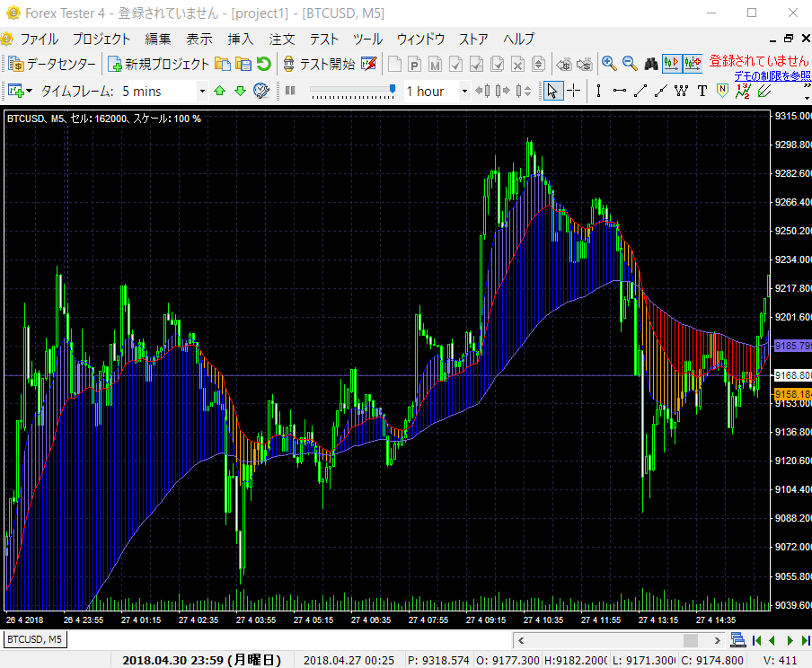Select the N text label tool

pos(722,92)
